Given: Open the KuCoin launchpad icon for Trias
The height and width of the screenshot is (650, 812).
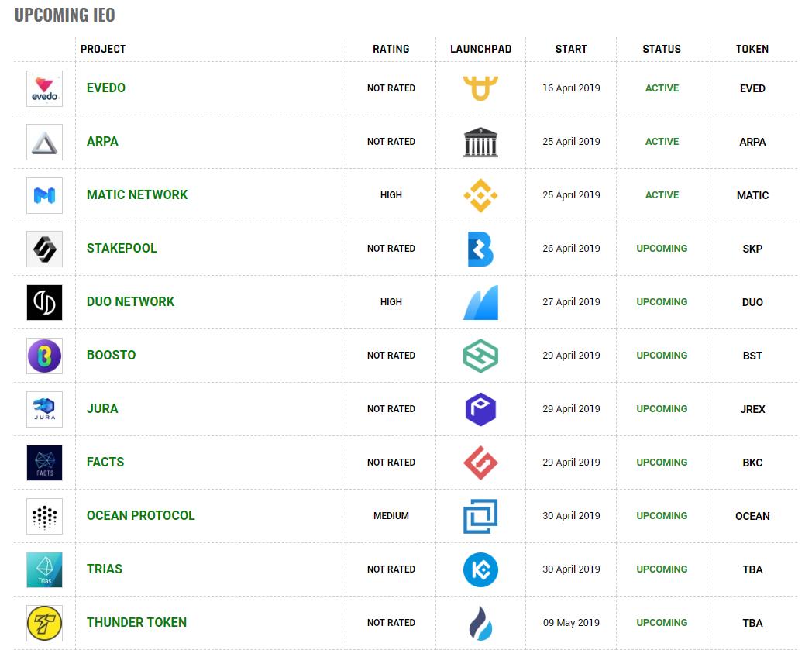Looking at the screenshot, I should click(x=480, y=569).
